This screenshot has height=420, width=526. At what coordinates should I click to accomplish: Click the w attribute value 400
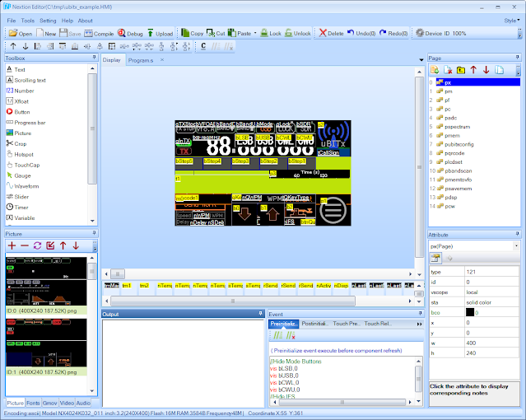491,343
